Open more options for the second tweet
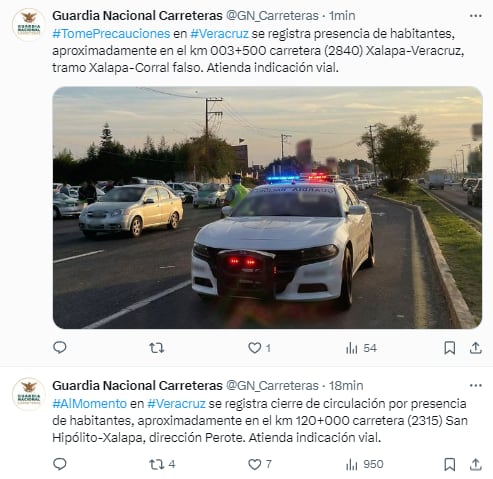Viewport: 493px width, 479px height. tap(476, 385)
